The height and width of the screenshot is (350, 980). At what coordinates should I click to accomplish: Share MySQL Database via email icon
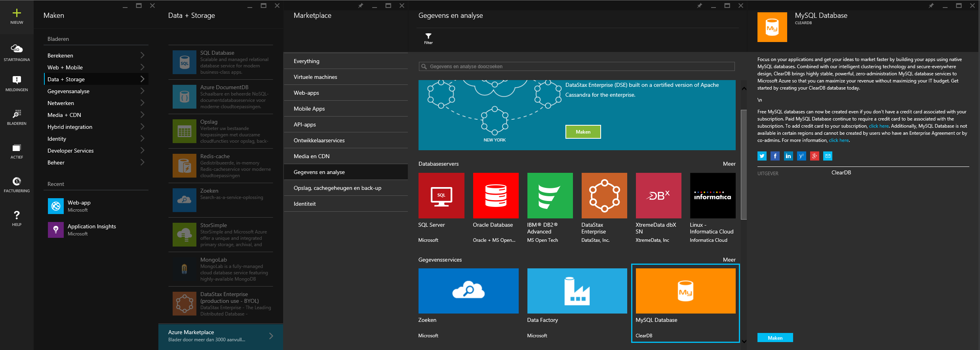pos(828,156)
